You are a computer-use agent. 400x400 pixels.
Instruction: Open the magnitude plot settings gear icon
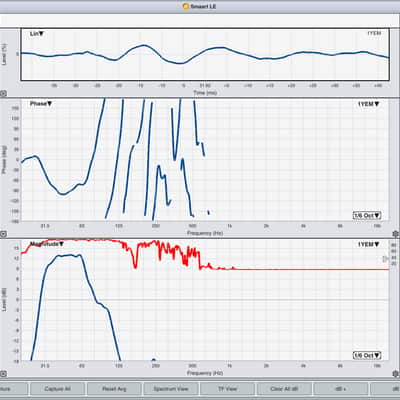pos(396,374)
